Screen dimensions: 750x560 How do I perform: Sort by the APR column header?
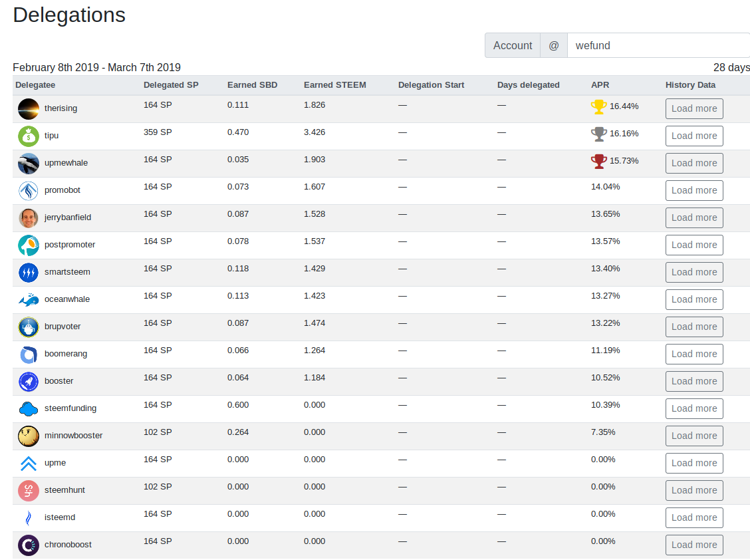[600, 85]
